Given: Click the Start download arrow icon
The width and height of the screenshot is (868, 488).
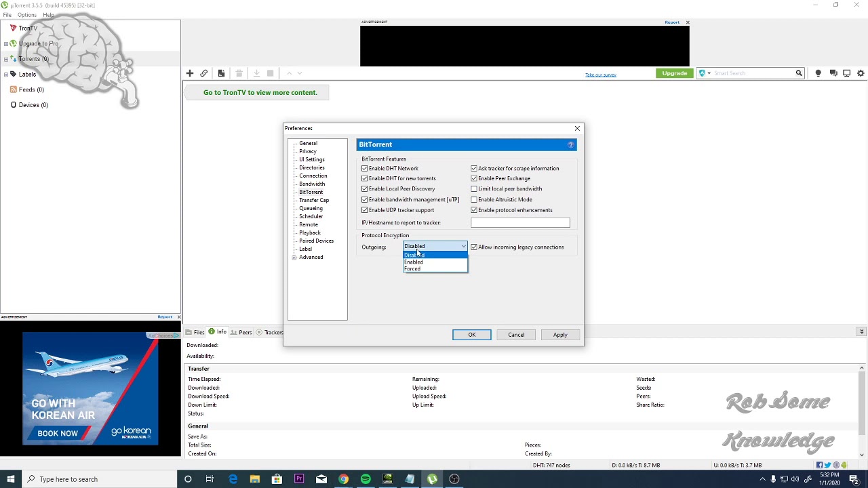Looking at the screenshot, I should point(256,73).
